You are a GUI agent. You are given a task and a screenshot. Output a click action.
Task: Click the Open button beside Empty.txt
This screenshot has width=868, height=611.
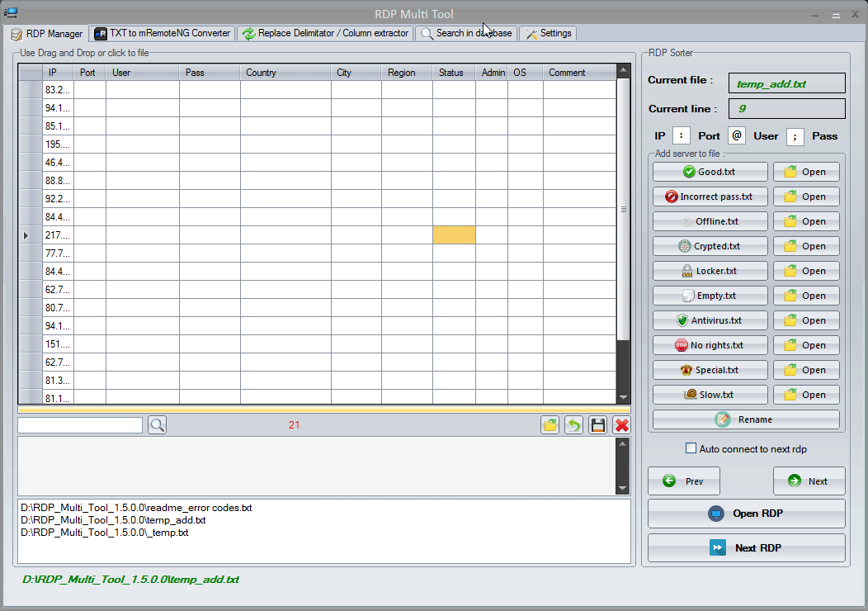click(x=807, y=296)
